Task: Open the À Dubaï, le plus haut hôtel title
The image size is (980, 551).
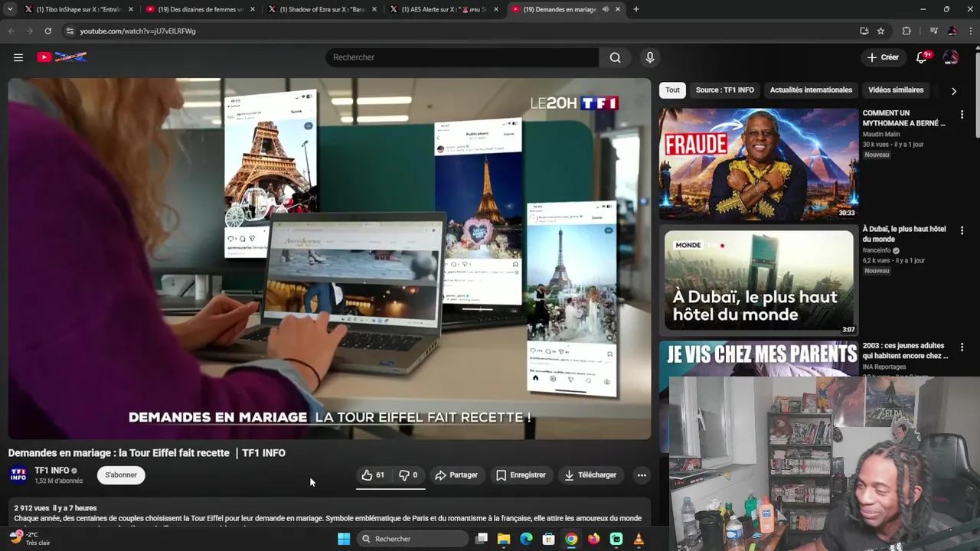Action: 904,234
